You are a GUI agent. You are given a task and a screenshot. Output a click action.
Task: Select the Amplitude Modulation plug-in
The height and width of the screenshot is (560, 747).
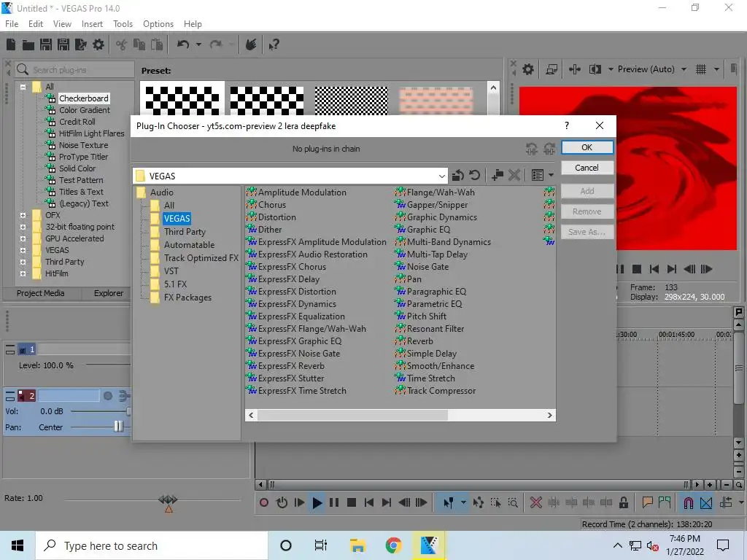click(x=302, y=192)
